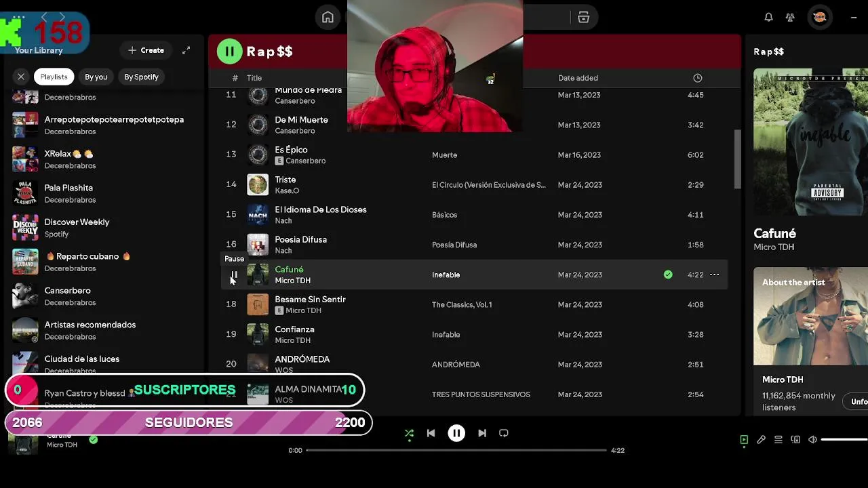The width and height of the screenshot is (868, 488).
Task: Select track Triste by Kase.O
Action: click(285, 180)
